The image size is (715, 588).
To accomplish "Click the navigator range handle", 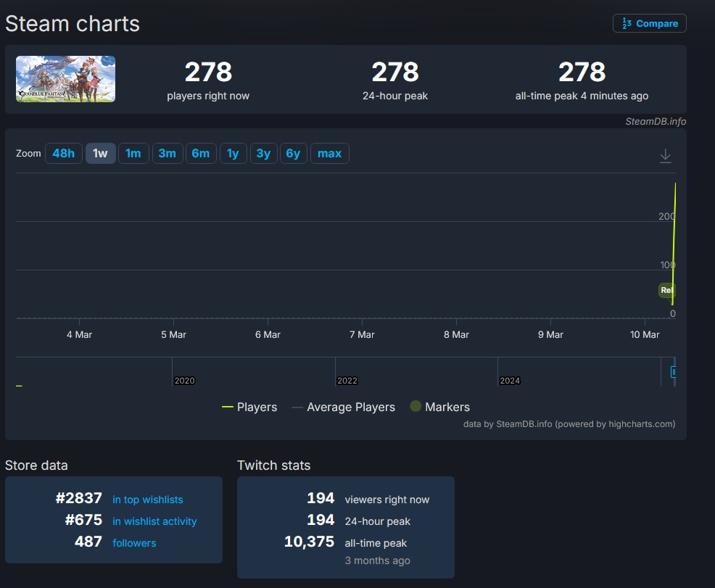I will tap(673, 372).
